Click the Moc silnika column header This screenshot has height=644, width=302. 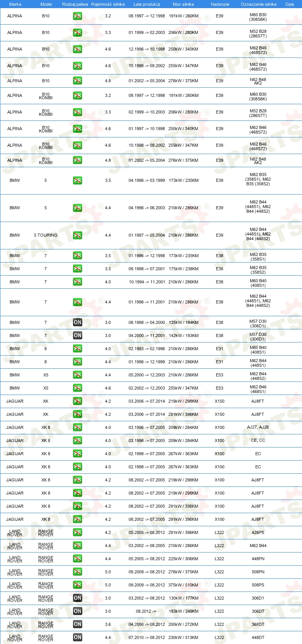click(183, 4)
